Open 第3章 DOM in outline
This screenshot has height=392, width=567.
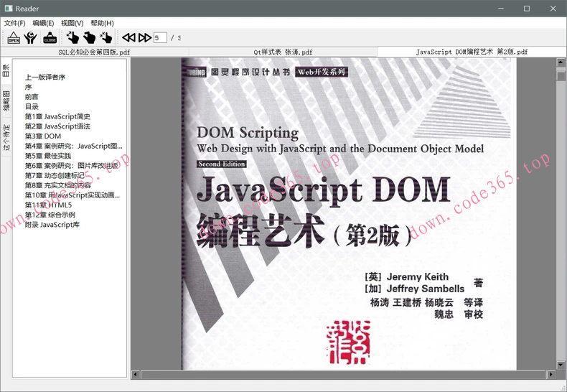pyautogui.click(x=42, y=136)
